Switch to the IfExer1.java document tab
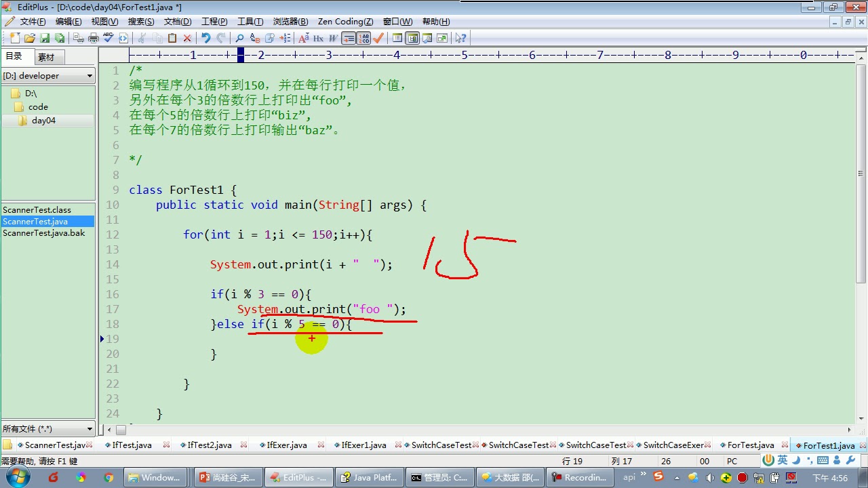This screenshot has width=868, height=488. pos(363,445)
